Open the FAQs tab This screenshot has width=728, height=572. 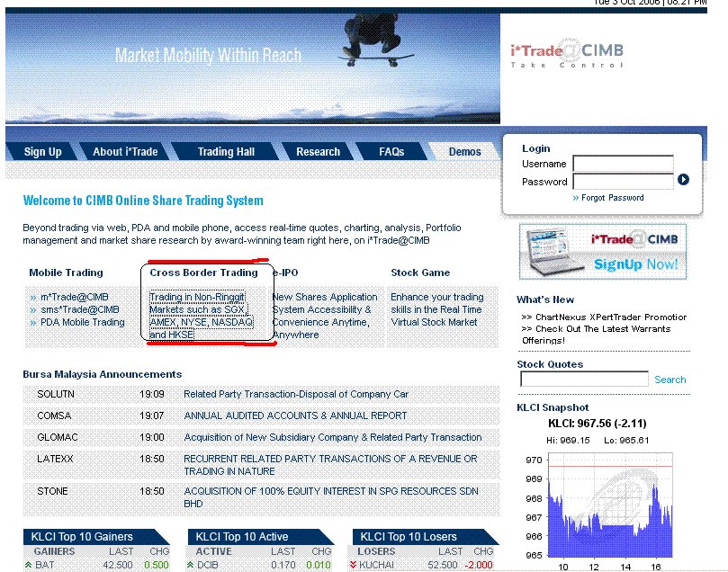tap(391, 152)
